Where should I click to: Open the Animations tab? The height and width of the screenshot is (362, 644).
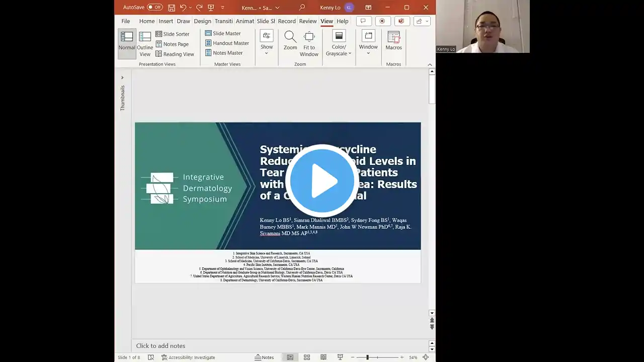coord(245,21)
